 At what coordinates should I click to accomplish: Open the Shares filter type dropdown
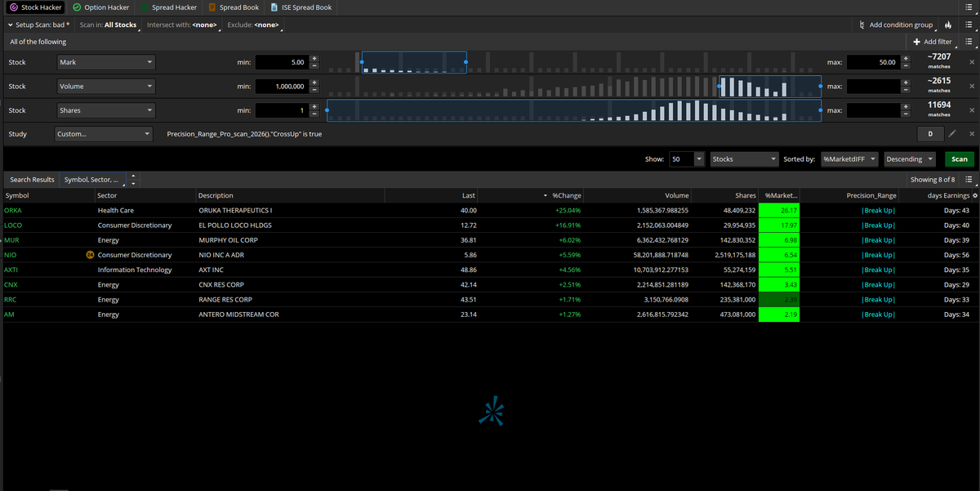(x=105, y=110)
